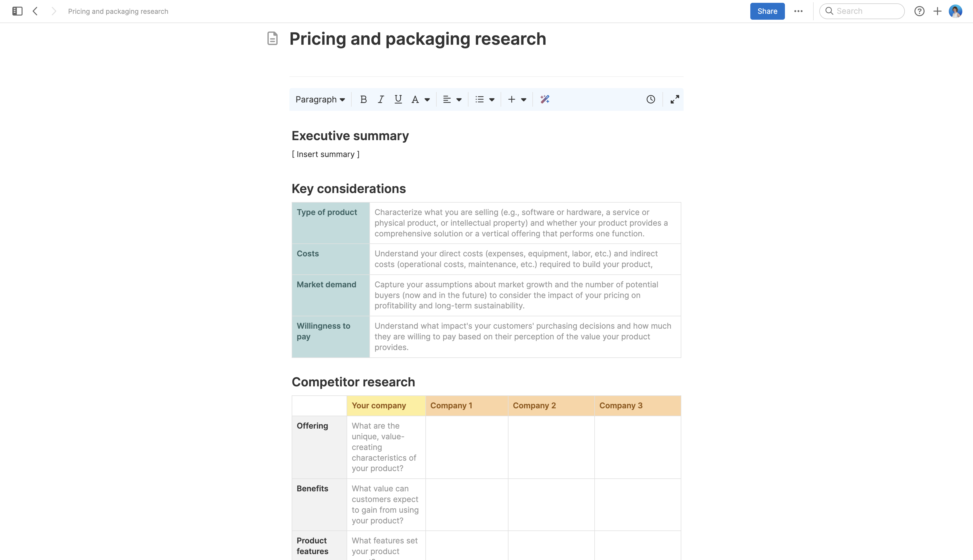Click the Share button
The width and height of the screenshot is (973, 560).
pos(767,11)
